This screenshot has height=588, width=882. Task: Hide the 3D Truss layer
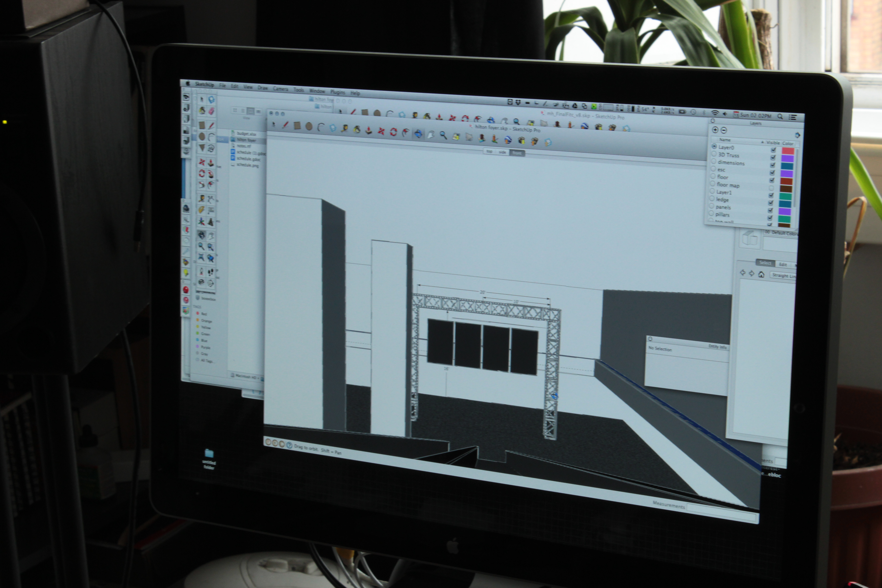(773, 158)
